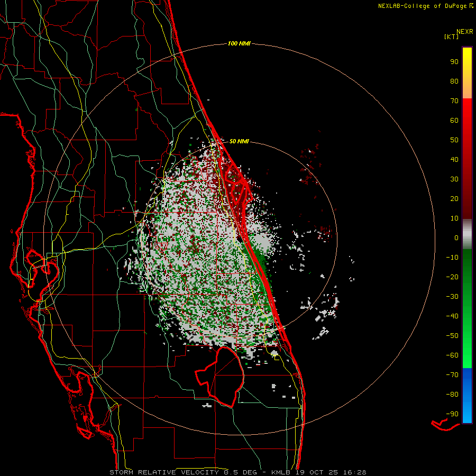Click the KMLB radar site identifier
This screenshot has width=476, height=476.
click(x=281, y=472)
